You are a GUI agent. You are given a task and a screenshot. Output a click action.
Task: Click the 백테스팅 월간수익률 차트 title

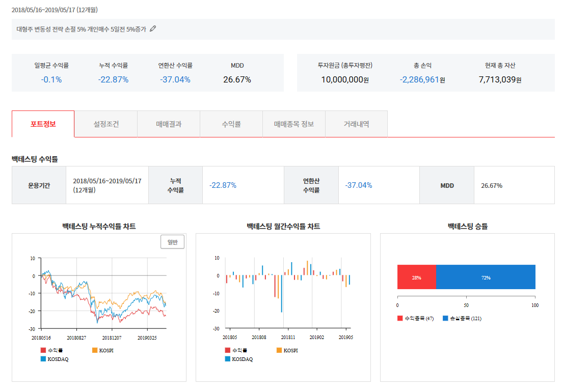pos(283,227)
